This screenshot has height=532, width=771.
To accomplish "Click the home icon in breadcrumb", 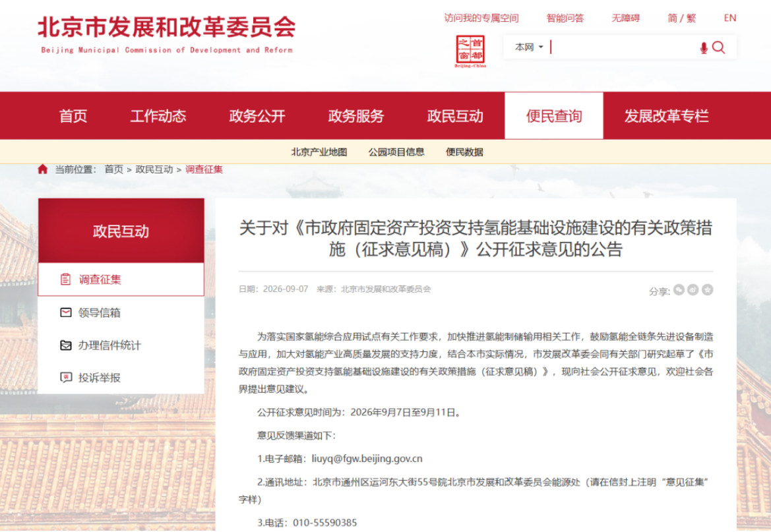I will (43, 169).
